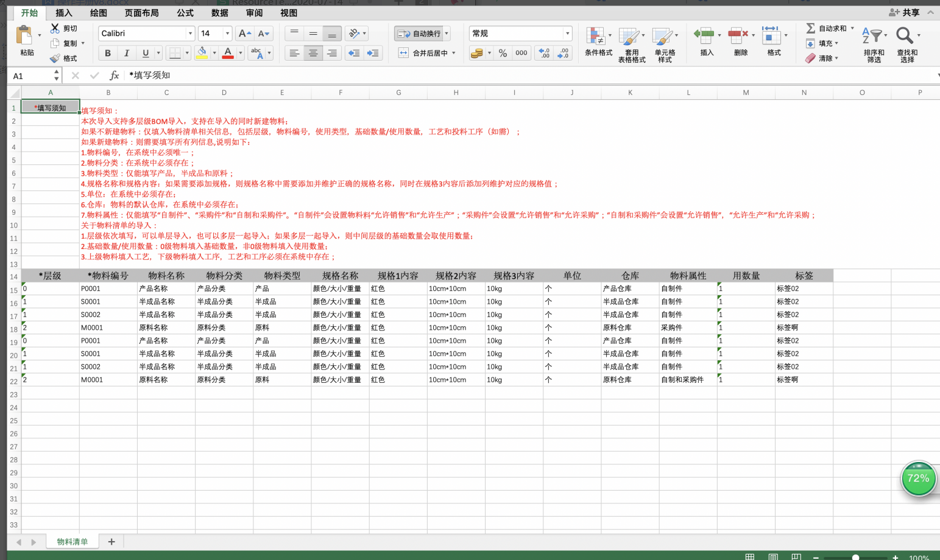Open Conditional Formatting (条件格式)
The image size is (940, 560).
pyautogui.click(x=598, y=41)
